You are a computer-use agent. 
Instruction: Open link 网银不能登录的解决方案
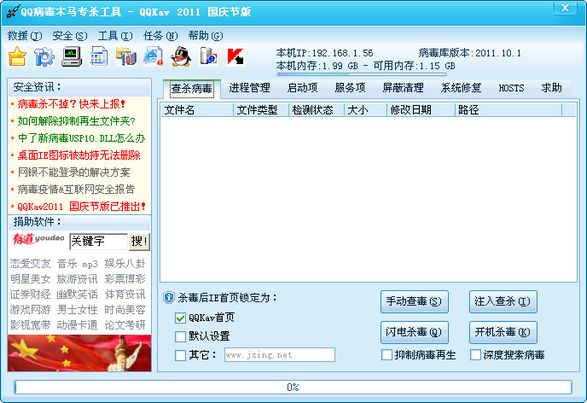point(74,172)
